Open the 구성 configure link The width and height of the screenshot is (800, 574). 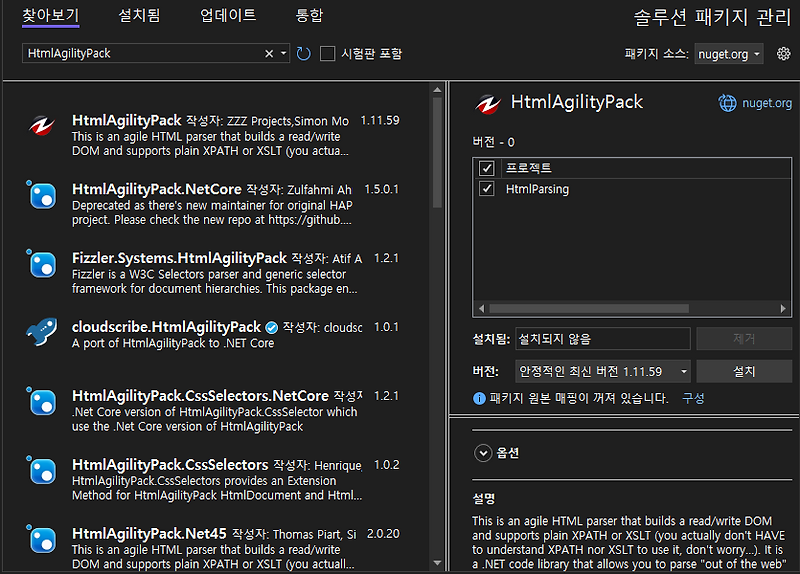693,398
